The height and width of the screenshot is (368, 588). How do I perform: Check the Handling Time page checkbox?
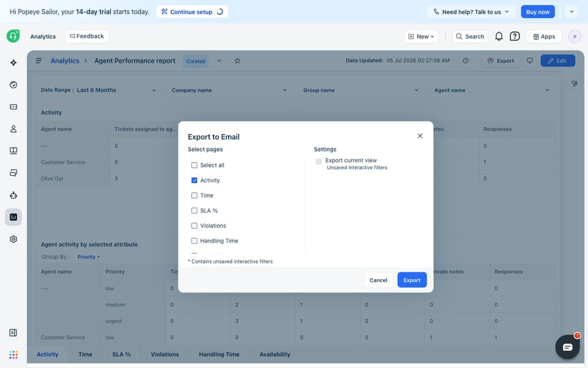point(194,241)
